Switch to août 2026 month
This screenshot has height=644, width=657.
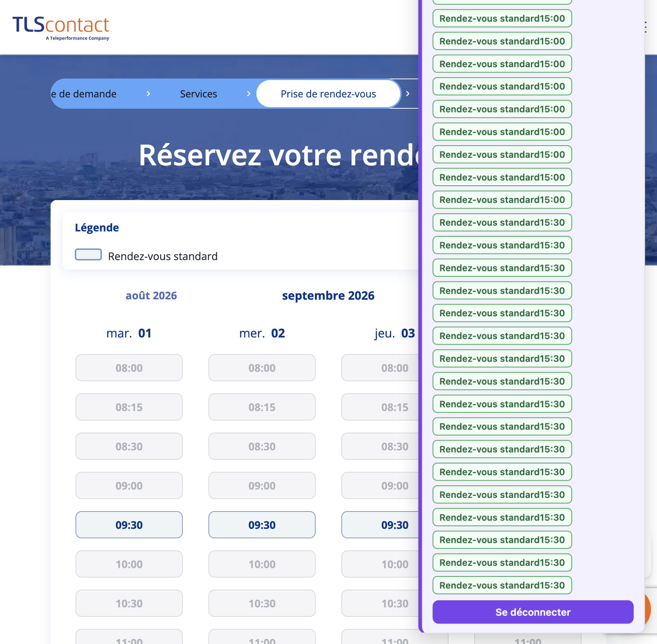click(x=151, y=296)
